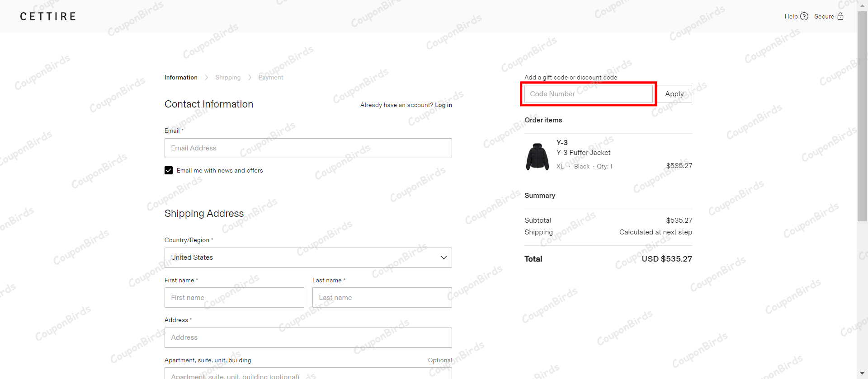Image resolution: width=868 pixels, height=379 pixels.
Task: Go to the Payment breadcrumb step
Action: tap(271, 78)
